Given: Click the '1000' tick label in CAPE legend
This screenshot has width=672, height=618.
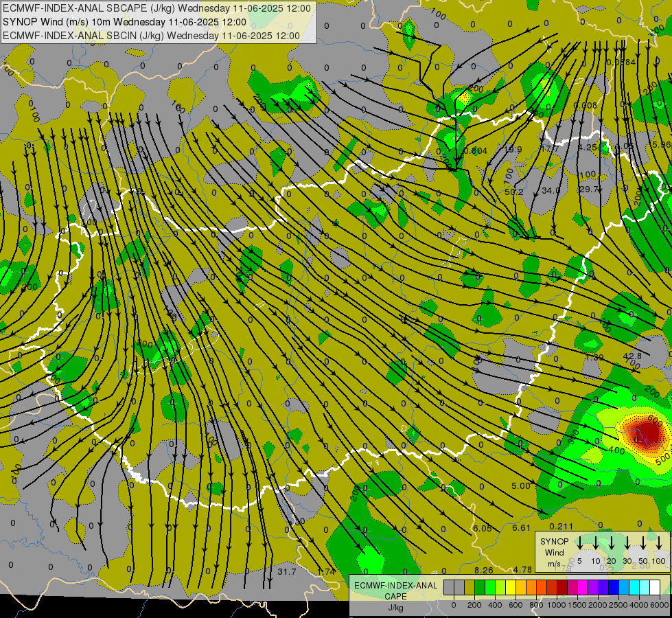Looking at the screenshot, I should coord(557,605).
